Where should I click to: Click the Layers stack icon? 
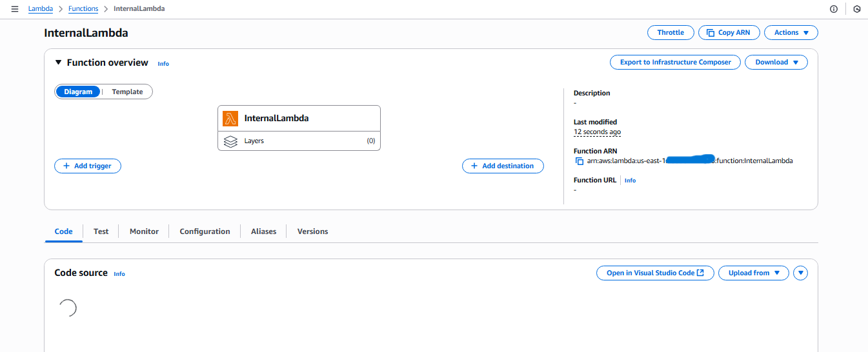(230, 141)
